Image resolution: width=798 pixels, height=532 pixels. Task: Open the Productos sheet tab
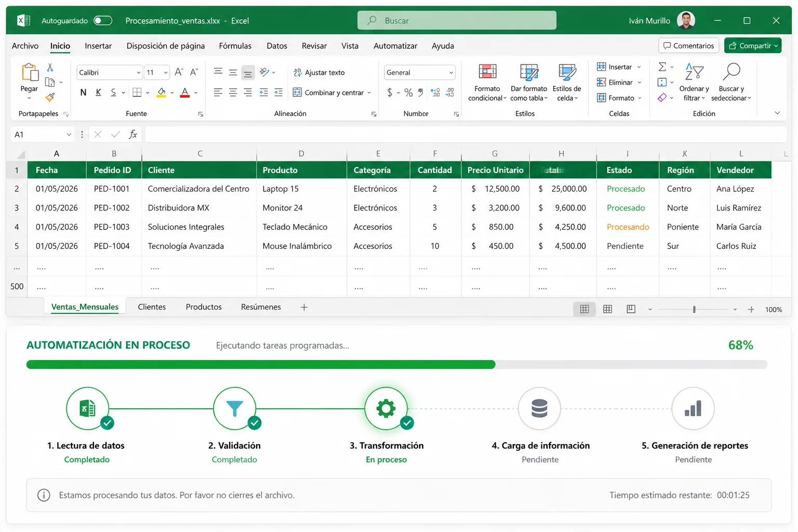tap(204, 307)
